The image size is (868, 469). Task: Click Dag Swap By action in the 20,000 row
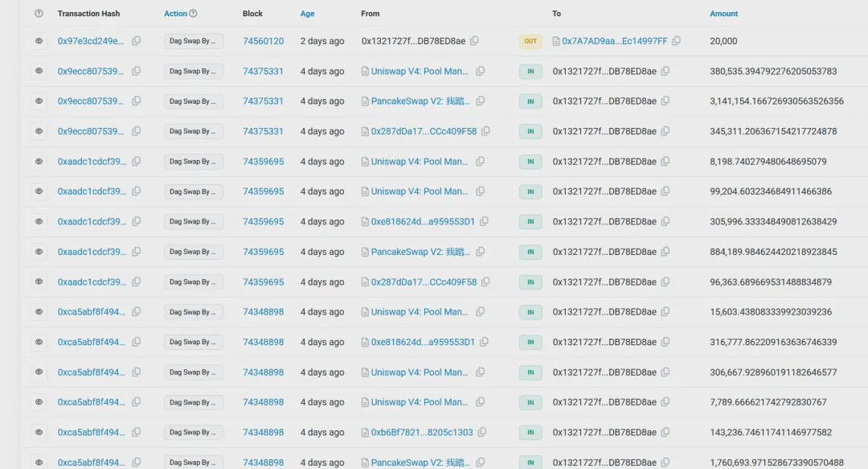point(193,41)
